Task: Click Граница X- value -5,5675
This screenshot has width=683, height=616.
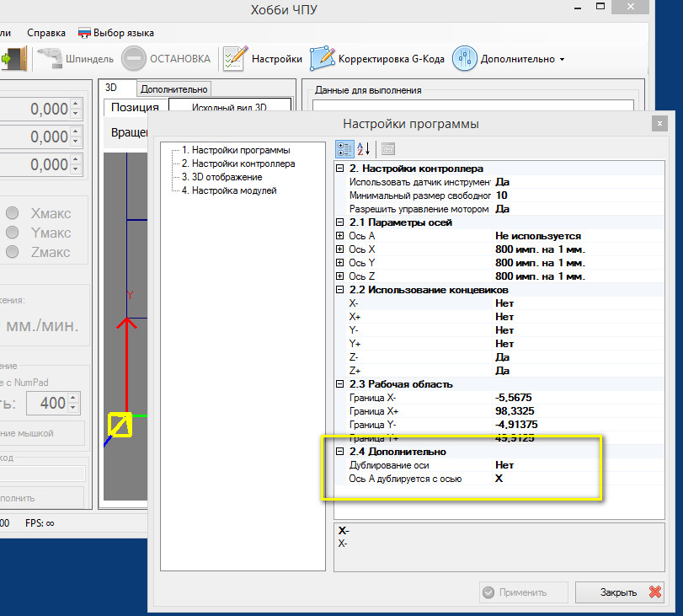Action: 579,398
